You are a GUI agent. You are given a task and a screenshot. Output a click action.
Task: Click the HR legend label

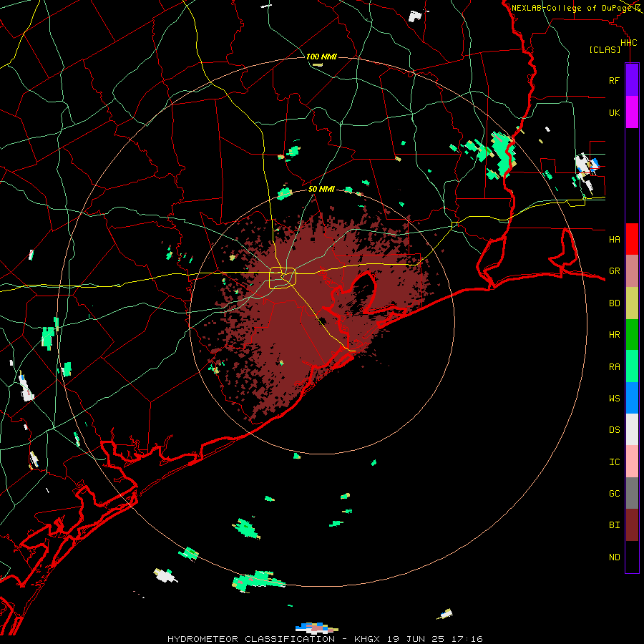[x=614, y=335]
